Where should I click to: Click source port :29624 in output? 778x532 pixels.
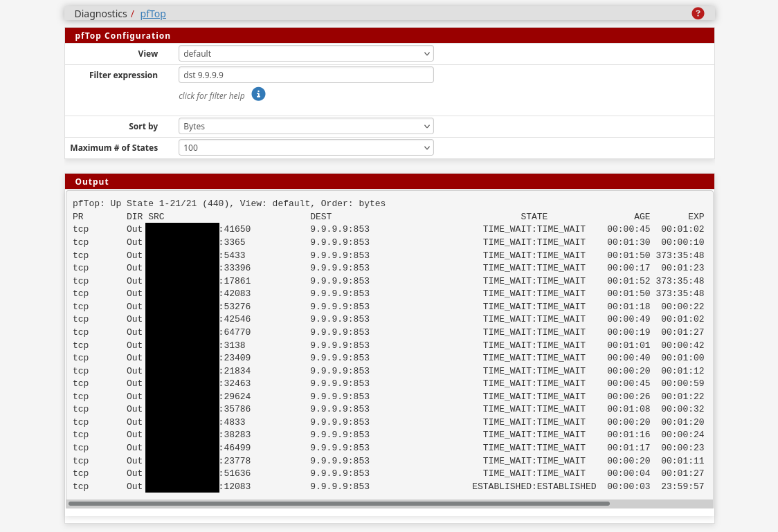tap(235, 396)
